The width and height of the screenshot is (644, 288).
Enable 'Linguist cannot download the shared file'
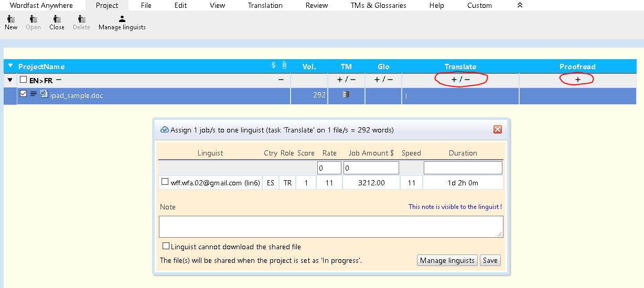tap(166, 246)
